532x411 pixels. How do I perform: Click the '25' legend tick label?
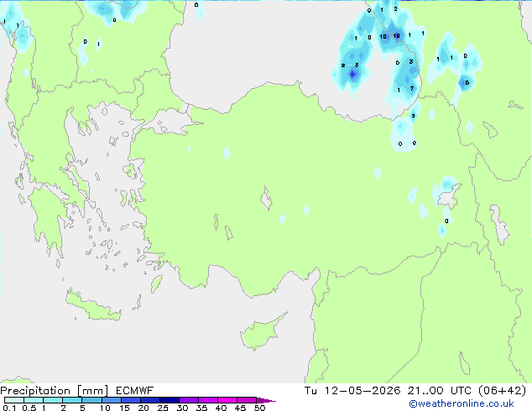[163, 408]
